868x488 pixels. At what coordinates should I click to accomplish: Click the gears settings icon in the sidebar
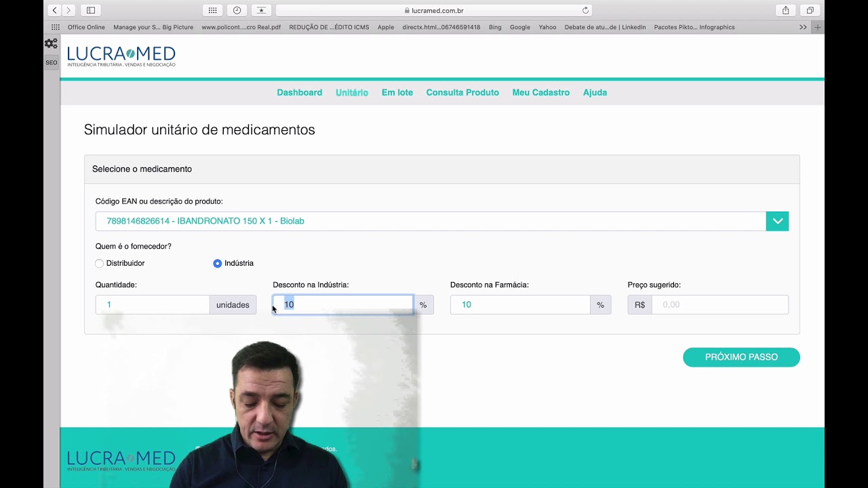(51, 43)
